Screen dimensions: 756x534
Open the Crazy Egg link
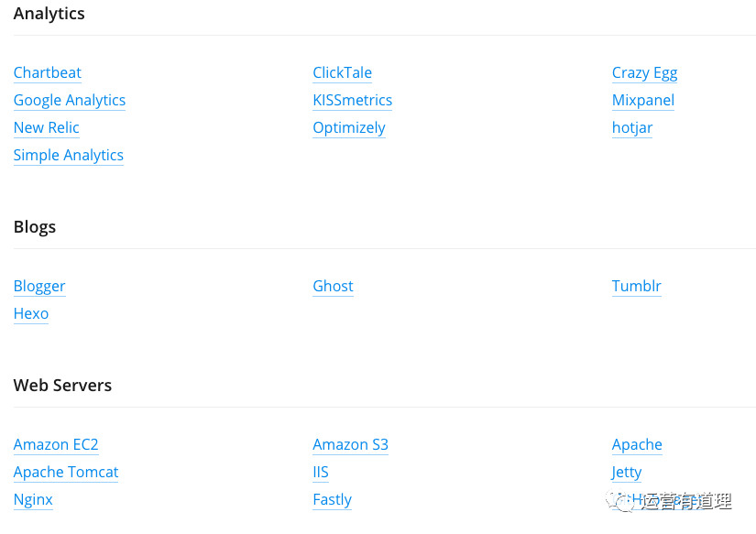[x=644, y=73]
